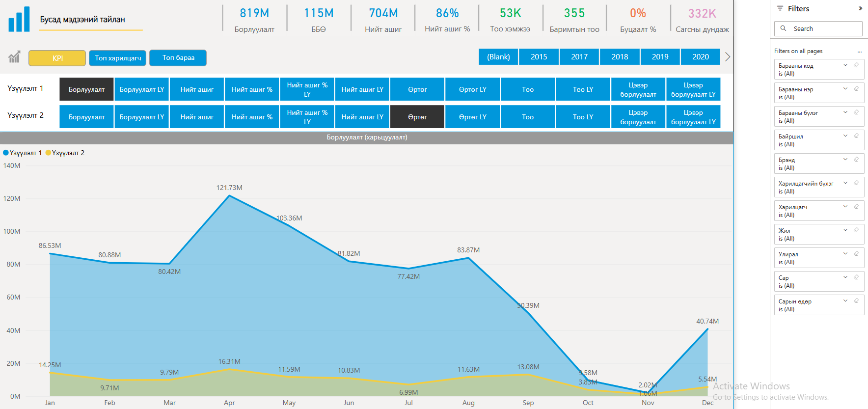The image size is (868, 409).
Task: Clear the Байршил filter using eraser icon
Action: tap(856, 136)
